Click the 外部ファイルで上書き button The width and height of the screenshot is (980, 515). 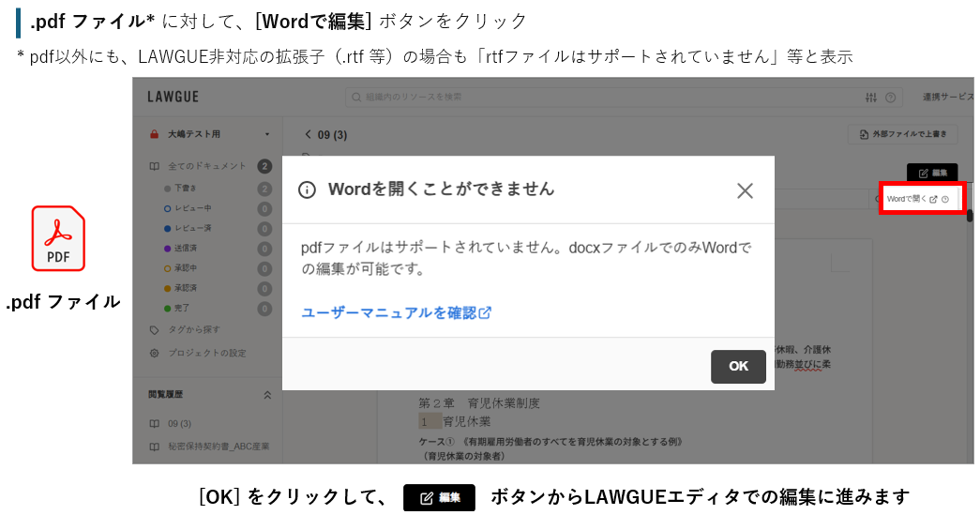[901, 135]
